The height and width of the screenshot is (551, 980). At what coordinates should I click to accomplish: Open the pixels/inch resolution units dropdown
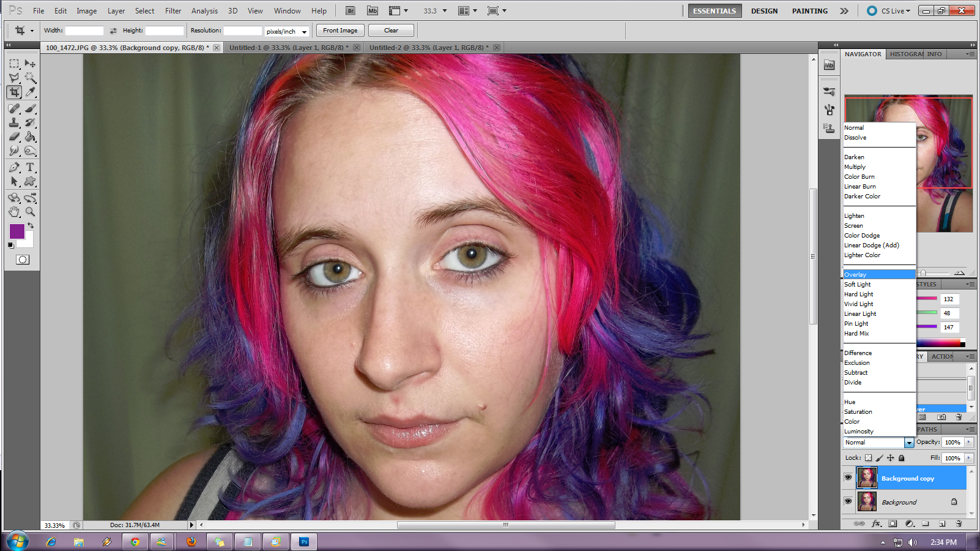click(x=304, y=31)
